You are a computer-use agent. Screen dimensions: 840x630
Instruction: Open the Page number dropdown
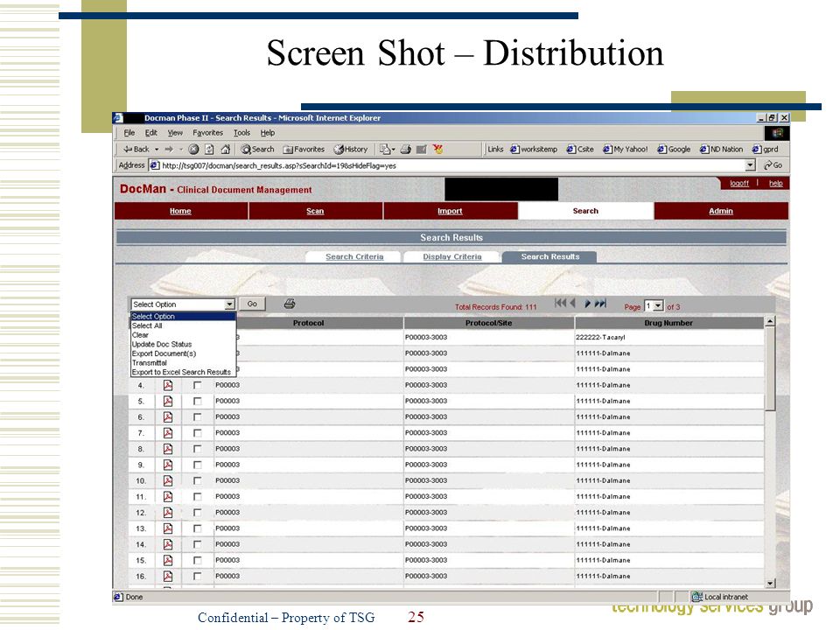pos(654,306)
